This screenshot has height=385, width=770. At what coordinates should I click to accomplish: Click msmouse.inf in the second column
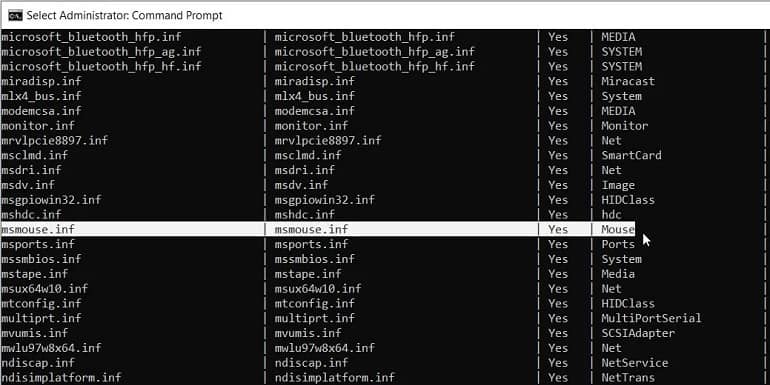[311, 229]
